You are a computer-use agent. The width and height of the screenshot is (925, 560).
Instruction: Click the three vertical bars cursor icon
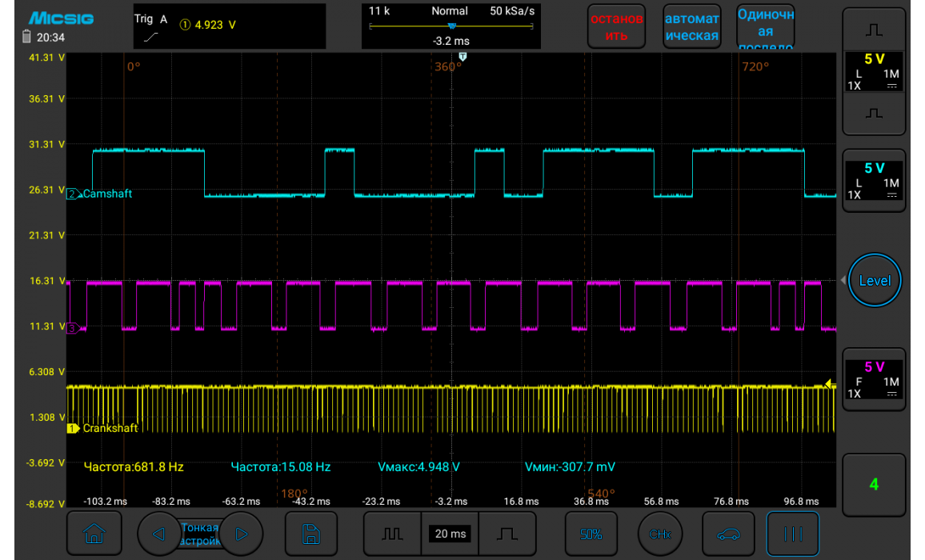point(793,534)
